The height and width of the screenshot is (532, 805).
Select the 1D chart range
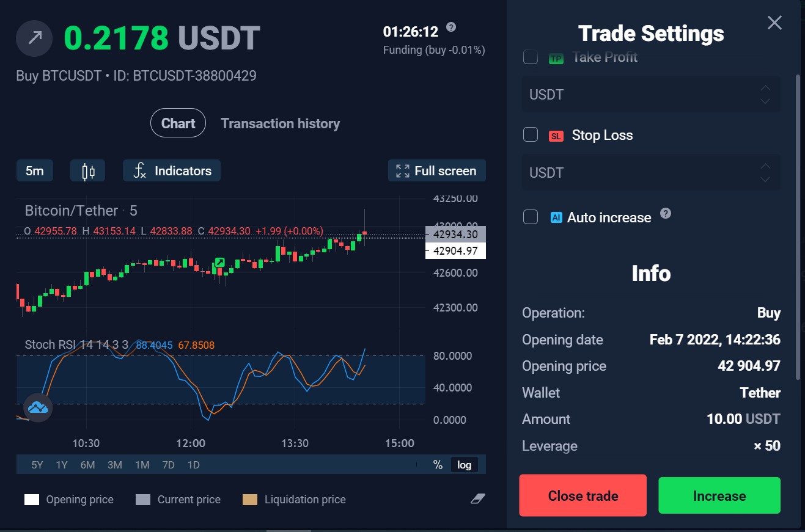click(193, 465)
